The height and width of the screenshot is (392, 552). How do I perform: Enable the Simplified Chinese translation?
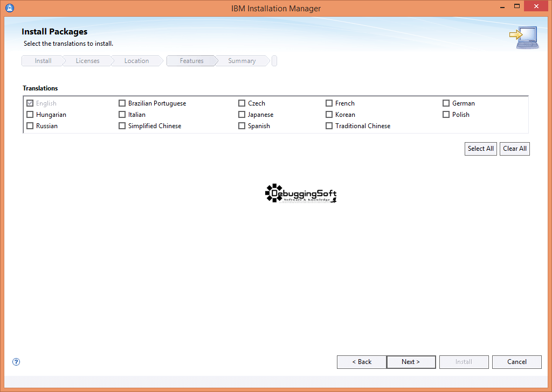click(122, 126)
